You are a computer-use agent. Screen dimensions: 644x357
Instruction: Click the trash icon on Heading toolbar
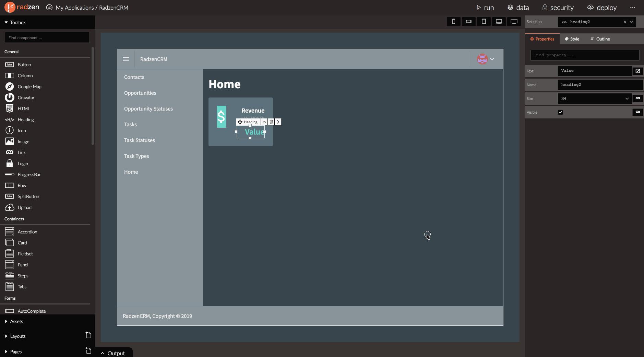tap(271, 122)
